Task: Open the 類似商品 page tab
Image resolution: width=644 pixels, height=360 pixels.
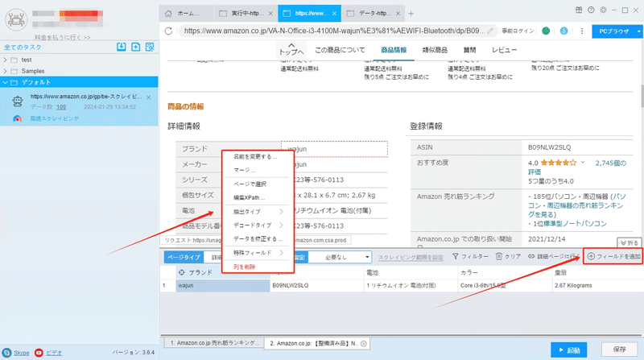Action: [435, 50]
